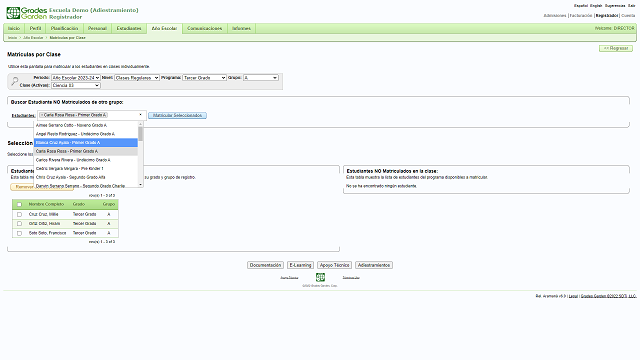
Task: Go to Facturación module
Action: coord(580,16)
